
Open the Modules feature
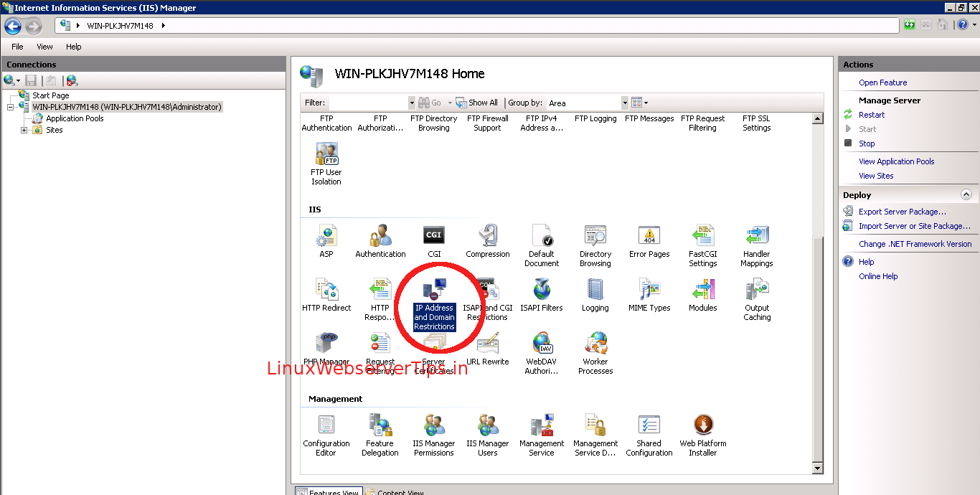point(703,295)
